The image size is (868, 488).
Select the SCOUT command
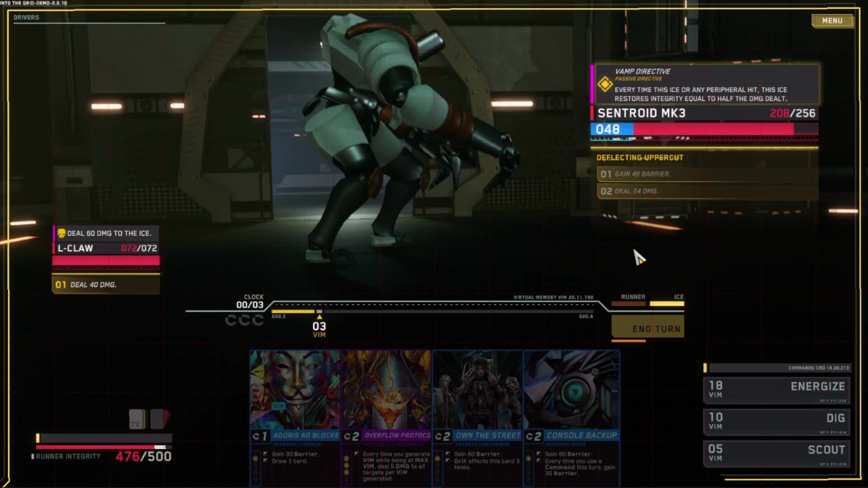click(x=776, y=453)
